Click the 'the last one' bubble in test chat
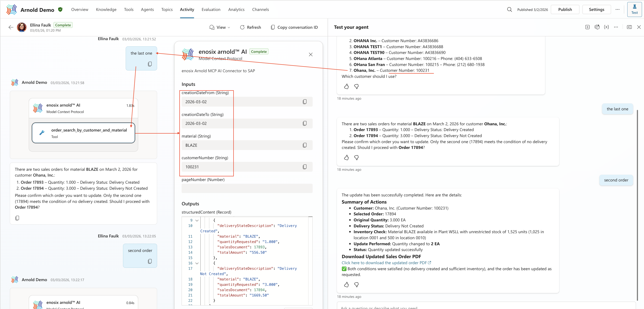The height and width of the screenshot is (309, 644). [617, 109]
